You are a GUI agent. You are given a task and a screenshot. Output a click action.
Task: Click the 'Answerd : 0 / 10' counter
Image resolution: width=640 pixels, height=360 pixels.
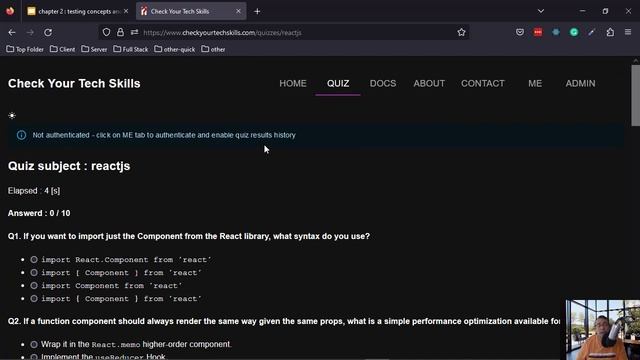click(39, 213)
